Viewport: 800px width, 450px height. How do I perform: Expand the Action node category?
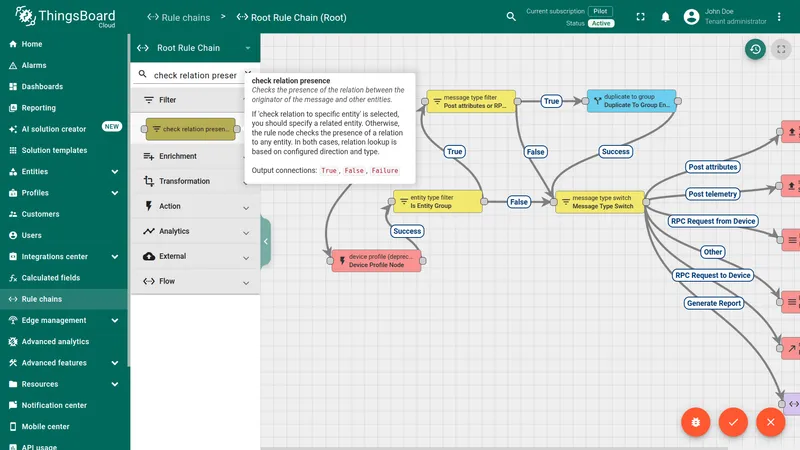tap(195, 206)
